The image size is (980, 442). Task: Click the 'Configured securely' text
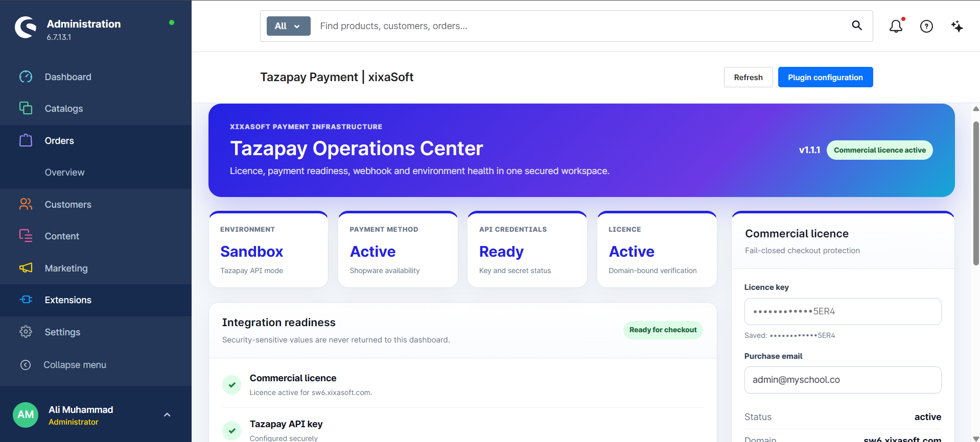(284, 438)
